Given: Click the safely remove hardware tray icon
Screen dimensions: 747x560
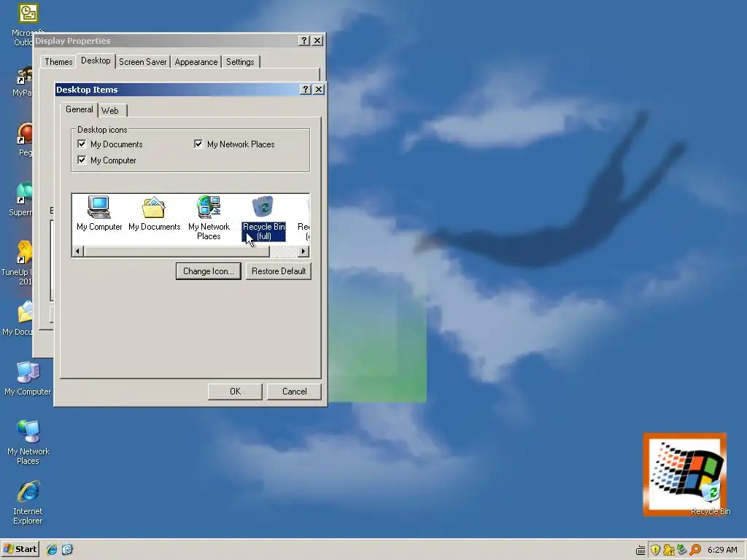Looking at the screenshot, I should click(682, 550).
